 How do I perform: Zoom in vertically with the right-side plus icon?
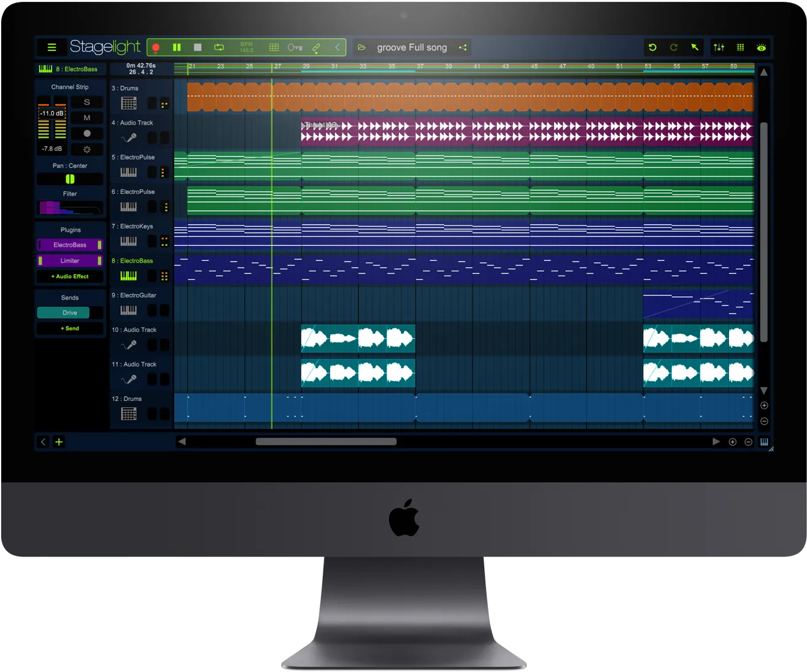(x=764, y=406)
